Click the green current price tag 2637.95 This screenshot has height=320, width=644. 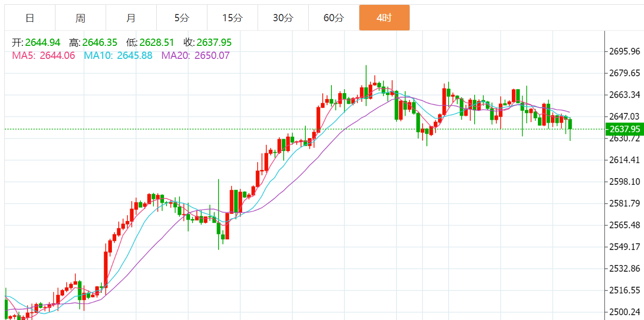[624, 129]
